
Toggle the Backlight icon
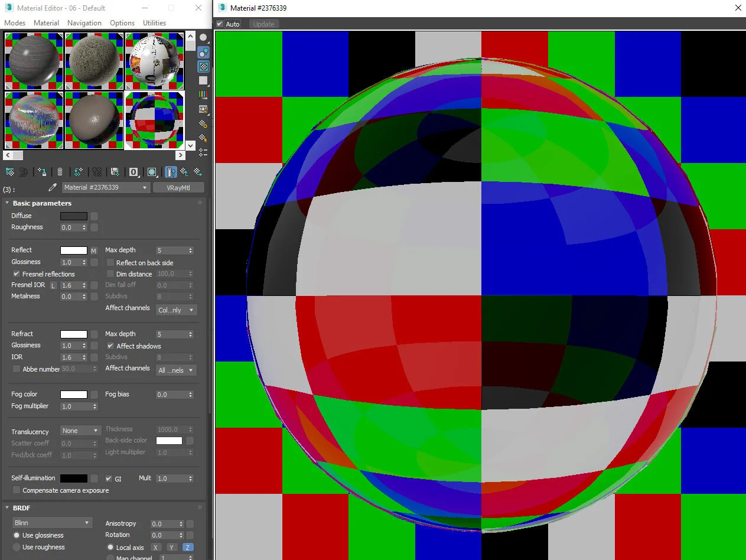(203, 52)
